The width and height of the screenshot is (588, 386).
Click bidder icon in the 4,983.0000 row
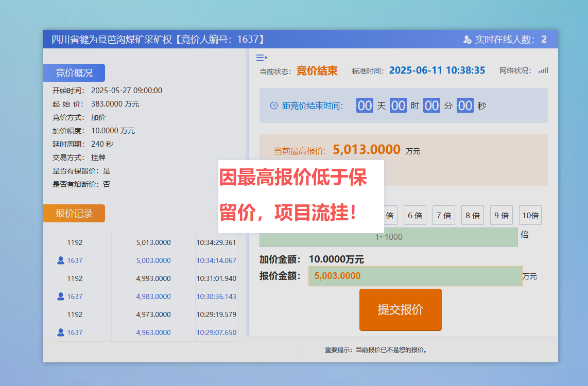pyautogui.click(x=61, y=296)
